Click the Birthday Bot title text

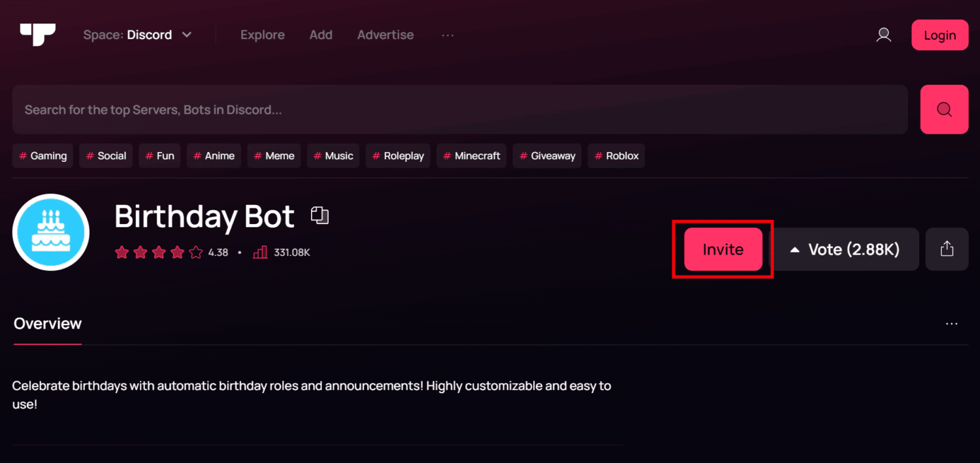point(204,216)
